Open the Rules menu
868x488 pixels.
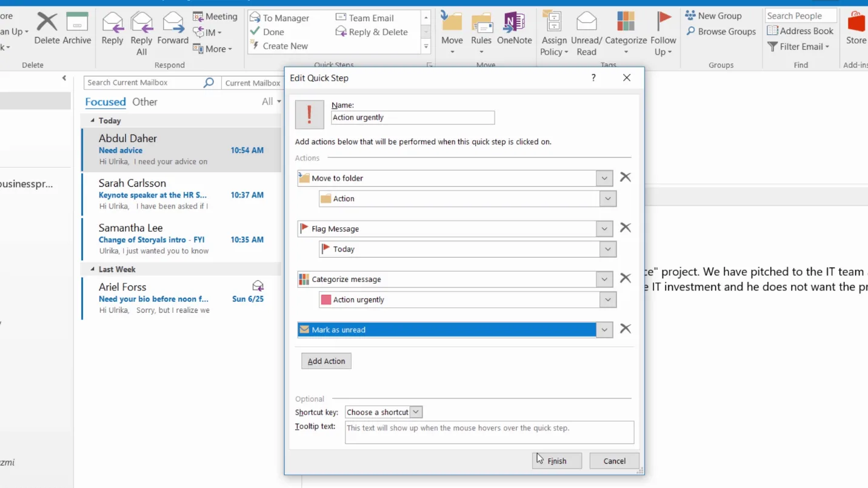pos(481,34)
